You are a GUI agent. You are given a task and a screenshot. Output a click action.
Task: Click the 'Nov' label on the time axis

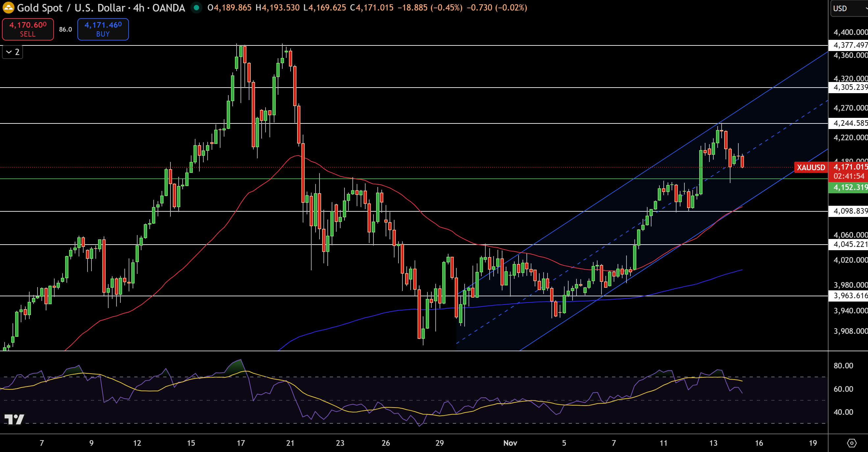510,443
